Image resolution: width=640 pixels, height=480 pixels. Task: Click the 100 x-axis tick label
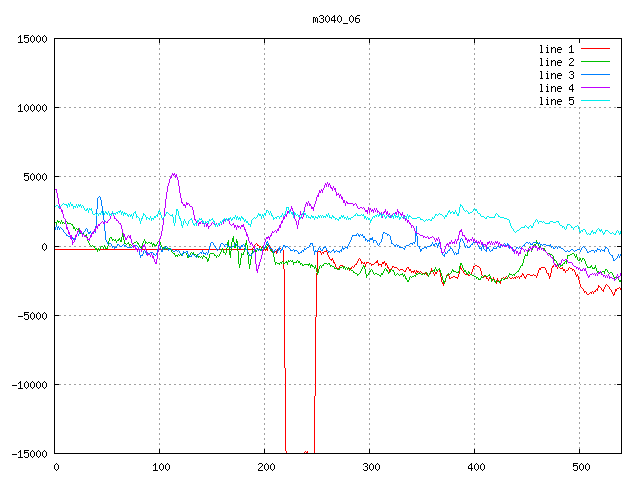[x=160, y=467]
